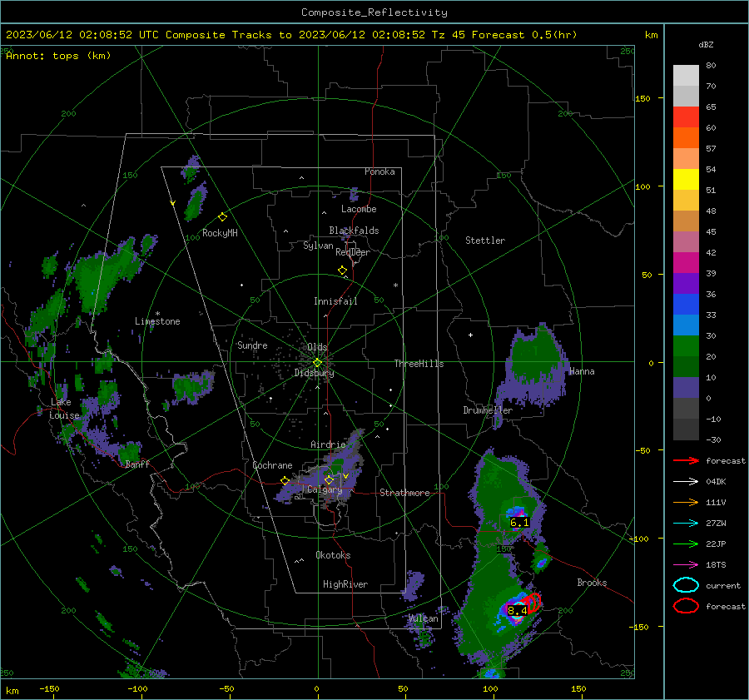Click the Cochrane city label
749x700 pixels.
(272, 465)
